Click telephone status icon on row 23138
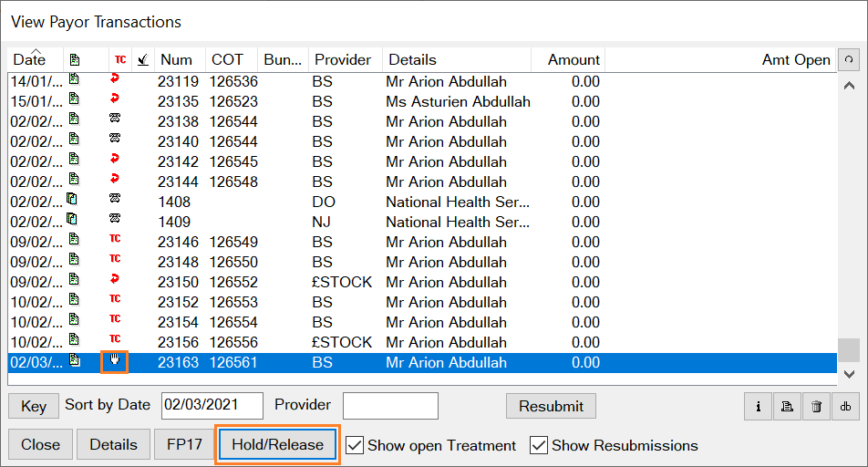 click(x=115, y=119)
